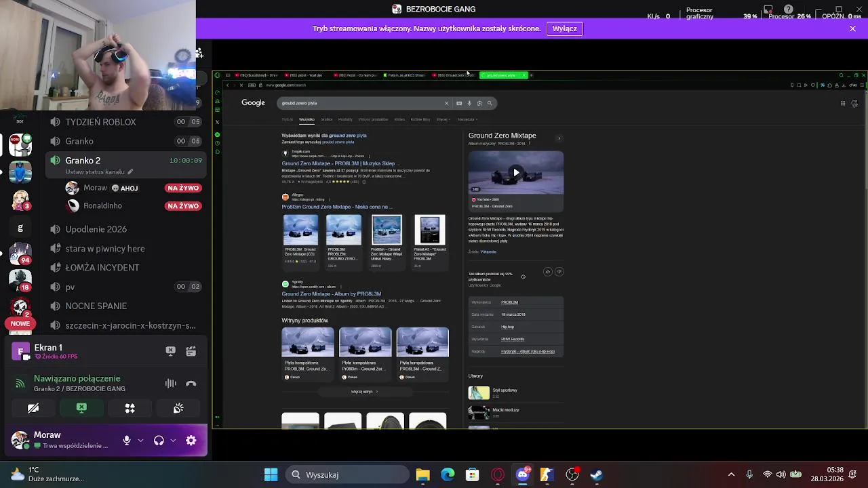Screen dimensions: 868x488
Task: Open BEZROBOCIE GANG server header
Action: coord(434,9)
